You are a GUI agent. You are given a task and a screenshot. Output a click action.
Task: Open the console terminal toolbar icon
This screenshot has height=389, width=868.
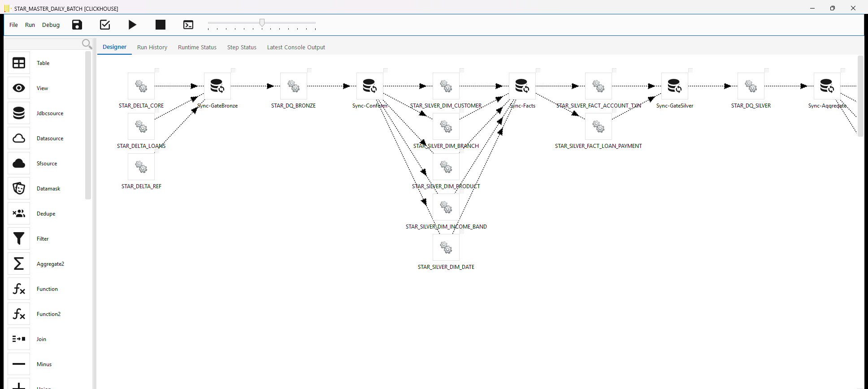pyautogui.click(x=188, y=25)
